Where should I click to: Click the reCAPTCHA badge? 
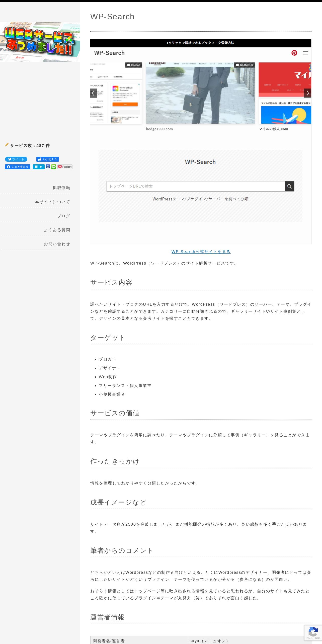click(313, 633)
